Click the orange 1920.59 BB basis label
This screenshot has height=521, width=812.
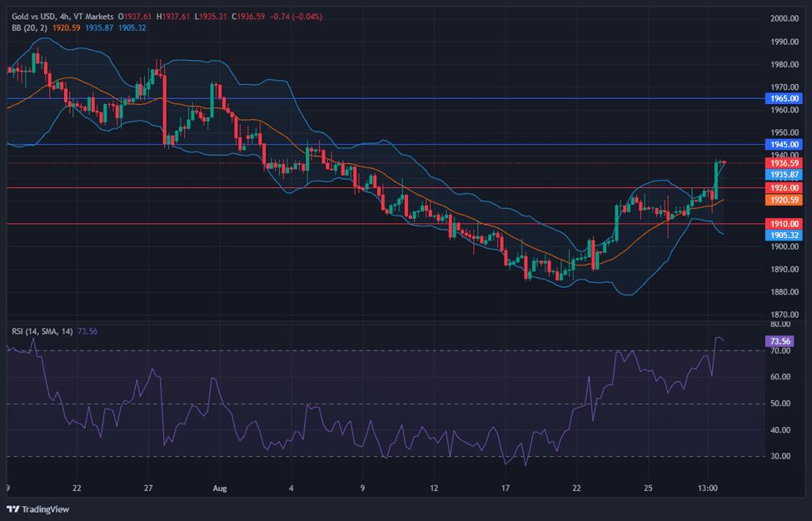pos(785,200)
